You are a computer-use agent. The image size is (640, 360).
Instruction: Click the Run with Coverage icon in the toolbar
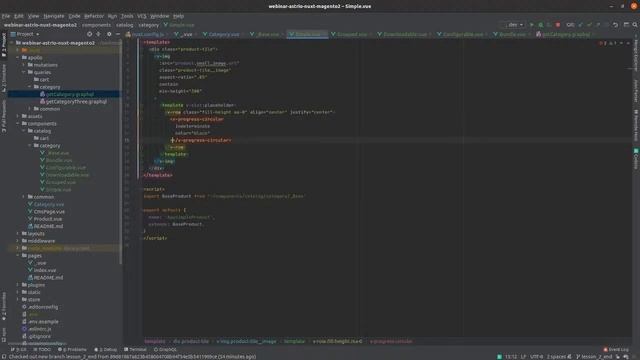pos(549,25)
